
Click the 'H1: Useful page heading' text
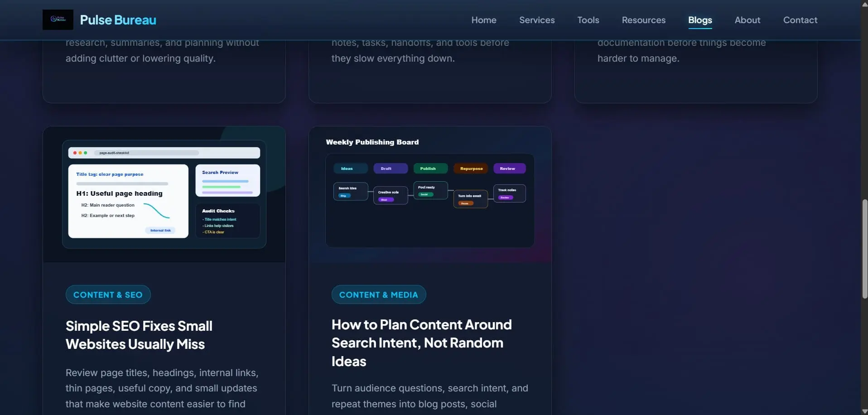120,193
